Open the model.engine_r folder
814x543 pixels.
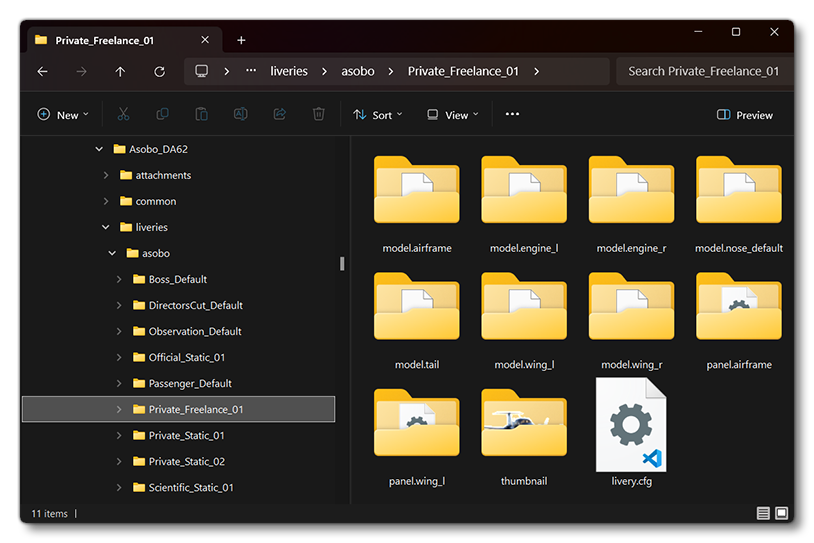tap(631, 205)
